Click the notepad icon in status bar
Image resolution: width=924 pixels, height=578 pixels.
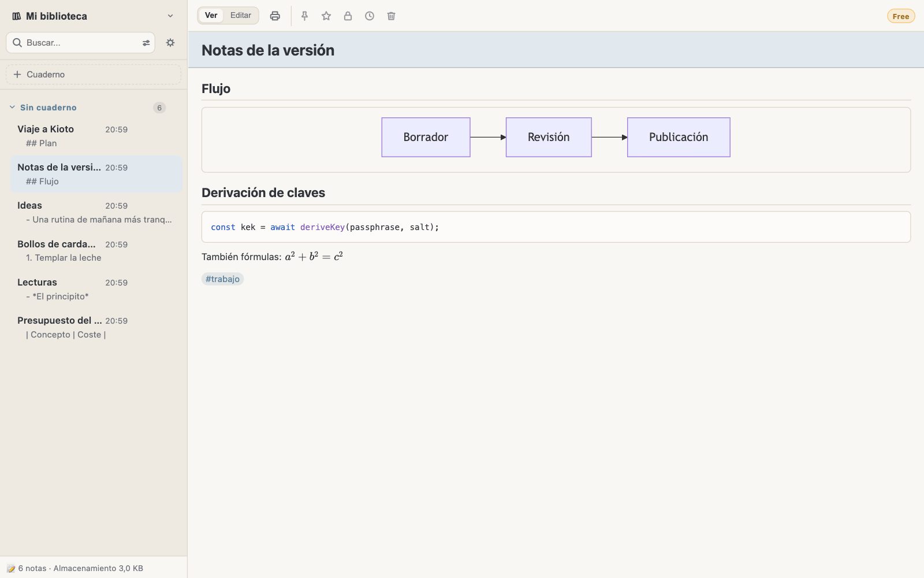pyautogui.click(x=10, y=568)
